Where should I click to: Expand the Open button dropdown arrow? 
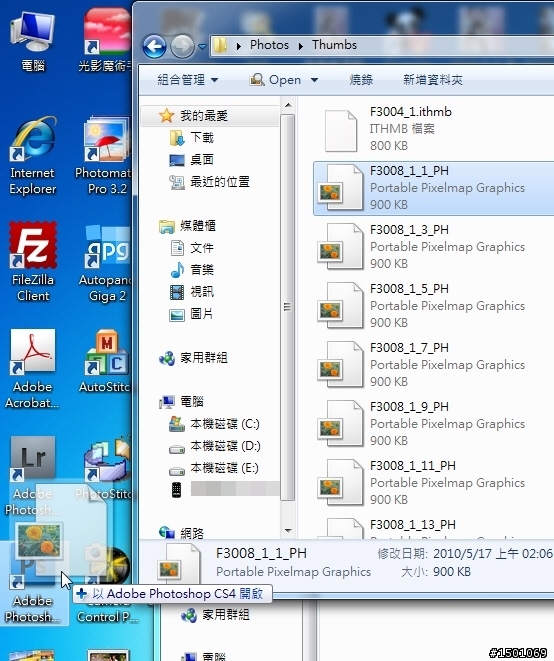coord(314,80)
